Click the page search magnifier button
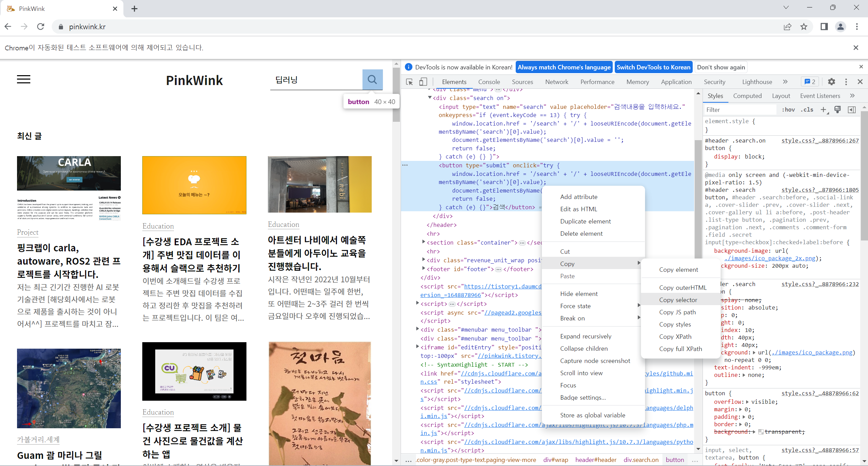Image resolution: width=868 pixels, height=466 pixels. [x=372, y=80]
